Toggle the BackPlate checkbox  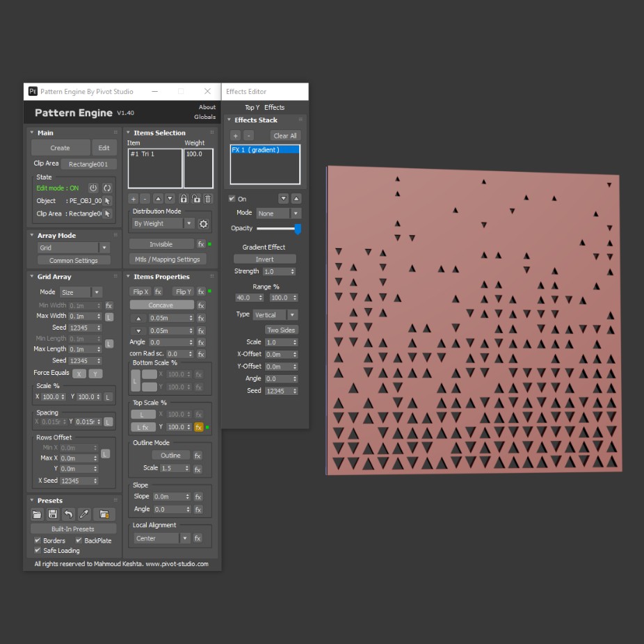tap(79, 540)
